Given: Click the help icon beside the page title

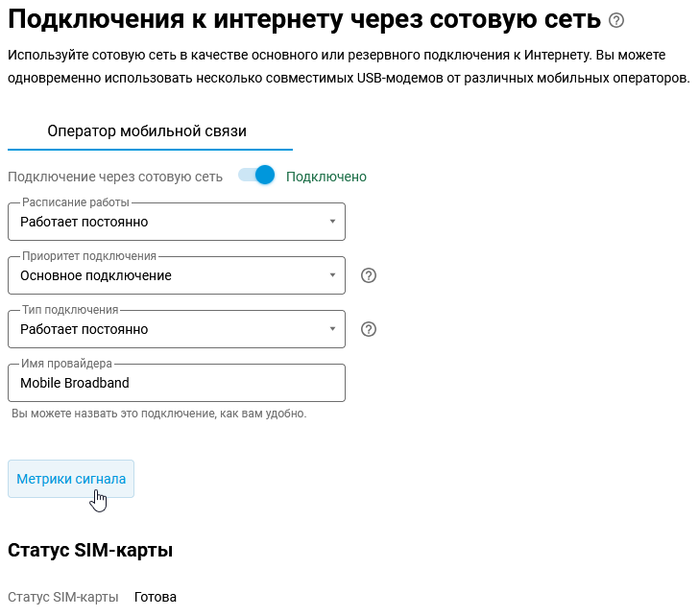Looking at the screenshot, I should (616, 20).
